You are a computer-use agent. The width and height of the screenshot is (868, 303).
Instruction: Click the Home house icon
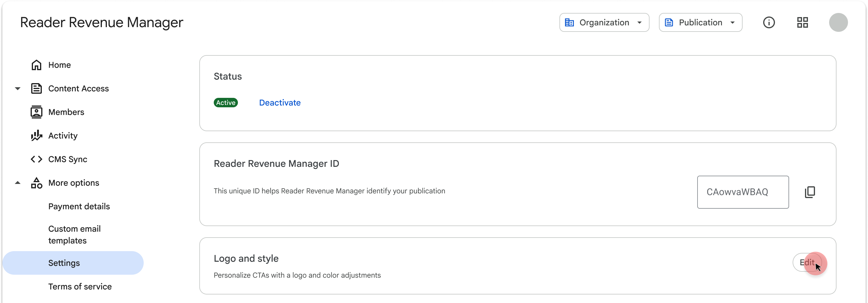(37, 65)
